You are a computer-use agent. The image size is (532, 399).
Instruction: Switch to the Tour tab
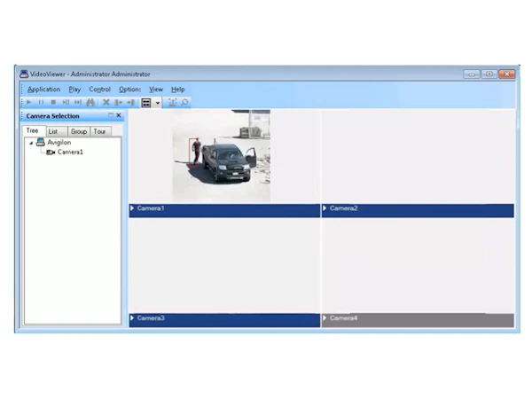(99, 131)
